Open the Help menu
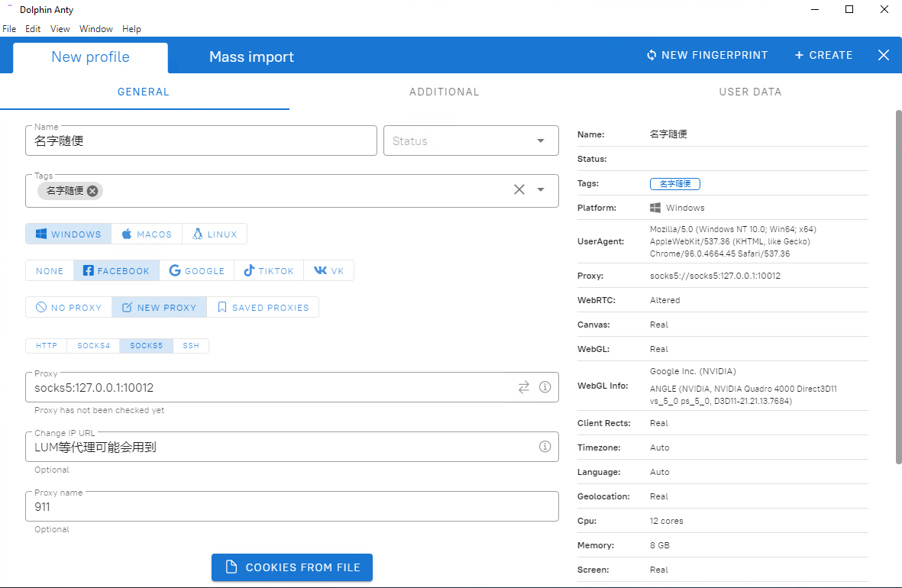902x588 pixels. click(x=131, y=29)
